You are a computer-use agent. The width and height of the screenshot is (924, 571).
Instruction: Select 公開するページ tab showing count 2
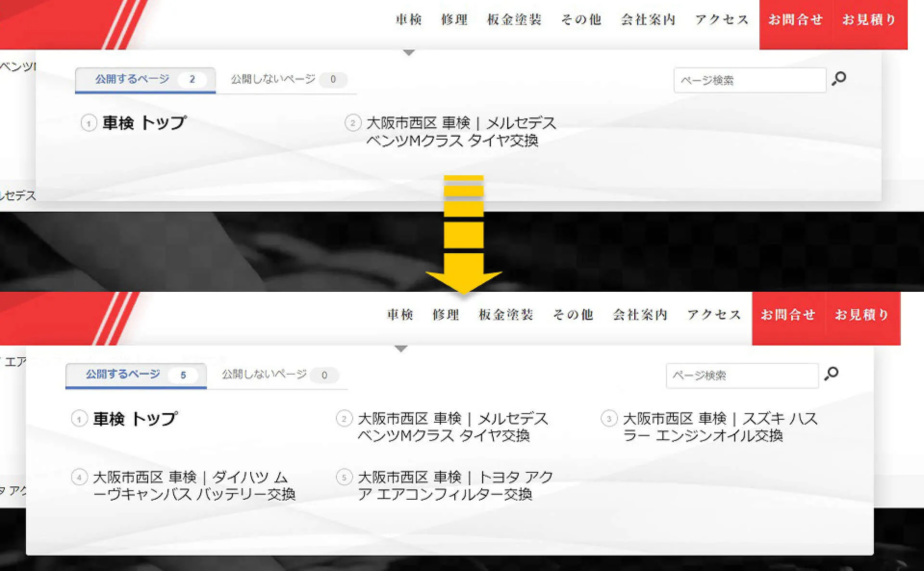point(145,80)
